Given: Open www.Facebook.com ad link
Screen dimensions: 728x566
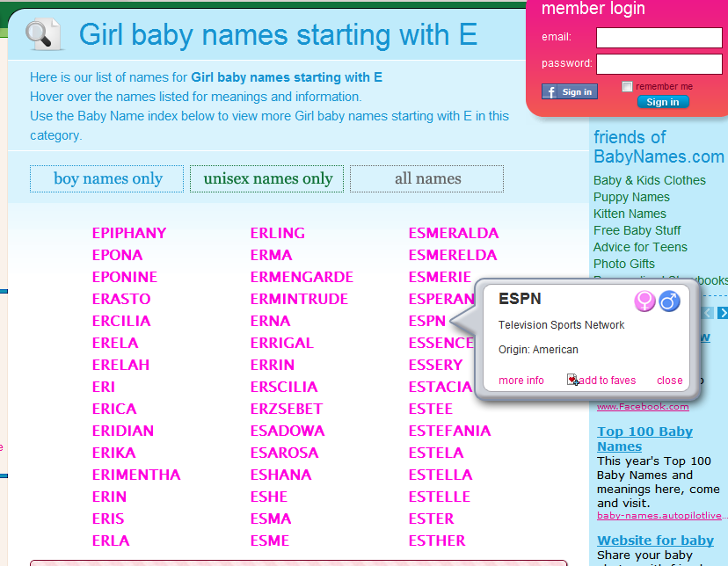Looking at the screenshot, I should point(643,406).
